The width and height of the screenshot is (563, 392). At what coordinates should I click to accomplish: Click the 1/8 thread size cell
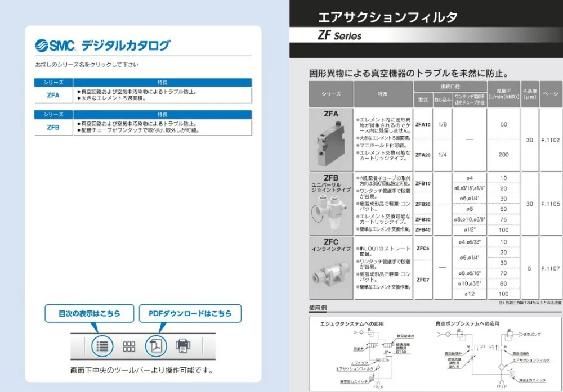click(443, 124)
